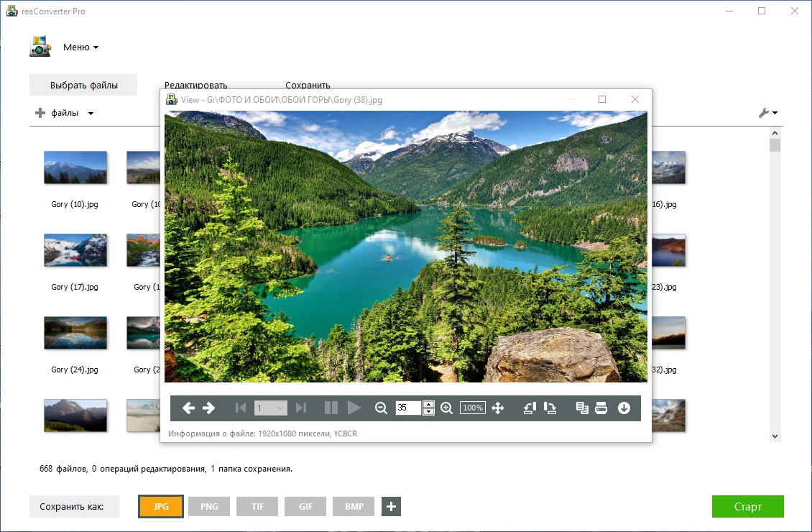Expand the файлы dropdown arrow
This screenshot has height=532, width=812.
pyautogui.click(x=91, y=114)
